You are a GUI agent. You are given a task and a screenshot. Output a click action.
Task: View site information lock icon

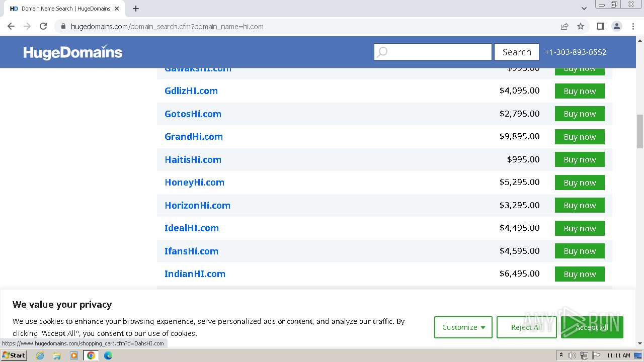tap(63, 26)
